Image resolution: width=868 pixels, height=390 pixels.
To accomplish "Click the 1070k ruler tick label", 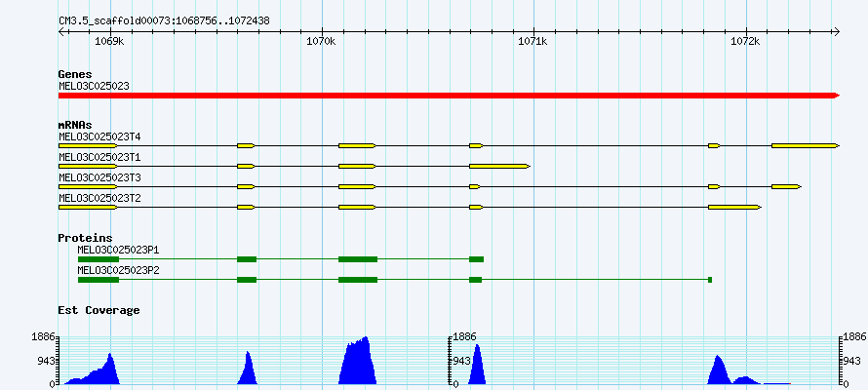I will 321,41.
